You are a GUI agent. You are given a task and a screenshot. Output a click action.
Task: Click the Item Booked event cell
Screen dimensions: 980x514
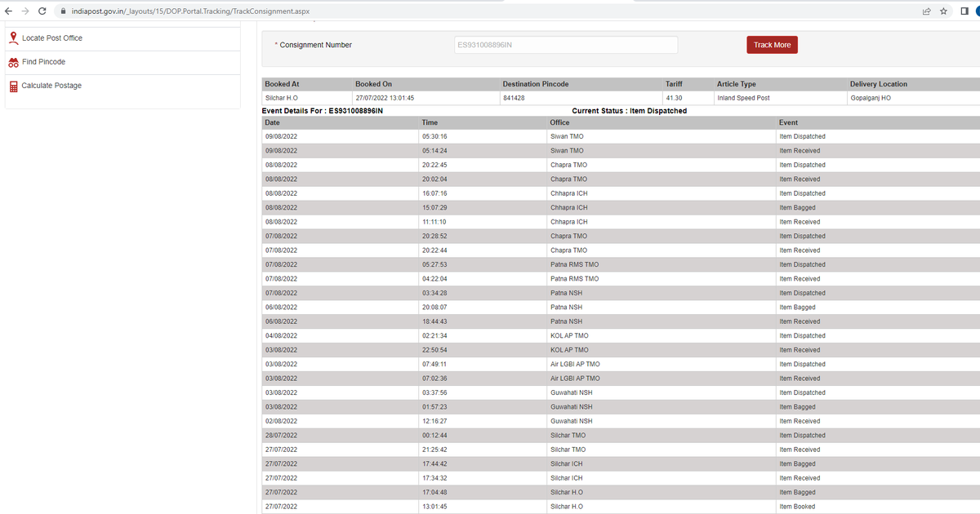[x=798, y=507]
